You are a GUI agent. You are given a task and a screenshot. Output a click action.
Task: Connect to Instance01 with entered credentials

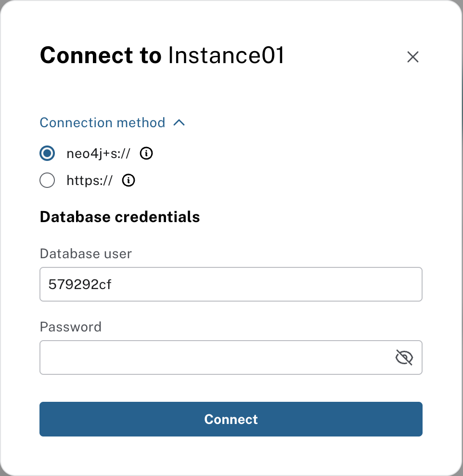click(231, 419)
